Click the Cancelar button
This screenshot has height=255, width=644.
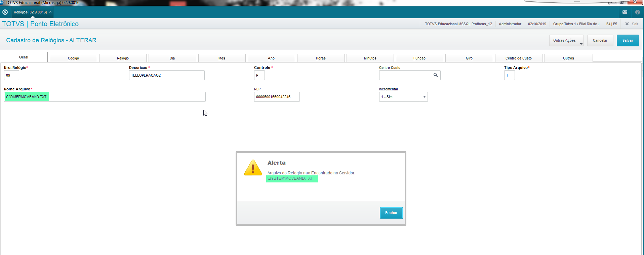coord(600,41)
